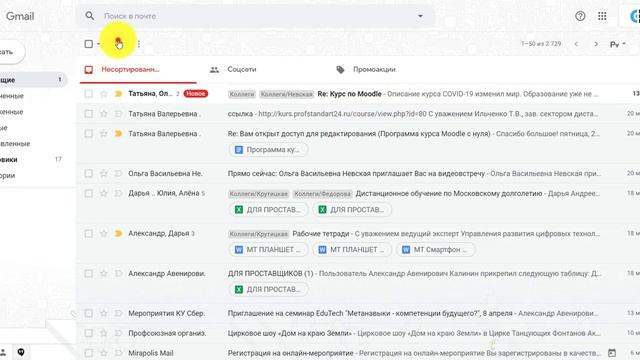The width and height of the screenshot is (640, 360).
Task: Open the Программа ку... document attachment chip
Action: tap(268, 150)
